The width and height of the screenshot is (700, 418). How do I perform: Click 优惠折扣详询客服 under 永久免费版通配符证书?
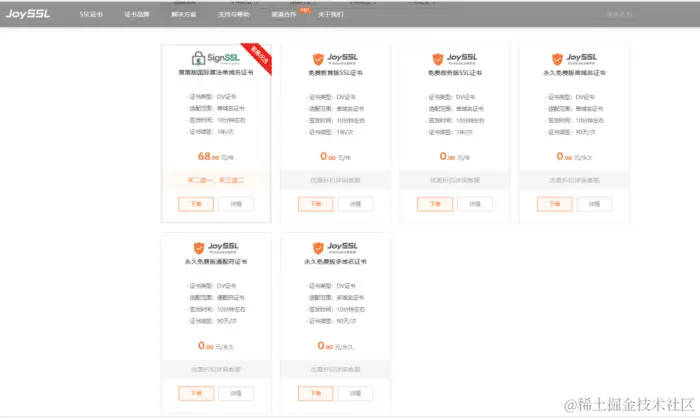[x=216, y=369]
